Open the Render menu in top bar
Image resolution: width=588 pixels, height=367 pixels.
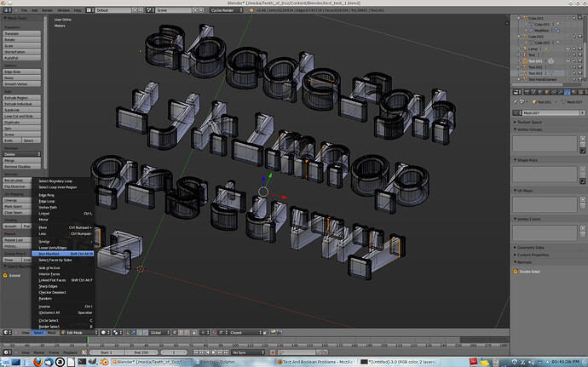[47, 10]
